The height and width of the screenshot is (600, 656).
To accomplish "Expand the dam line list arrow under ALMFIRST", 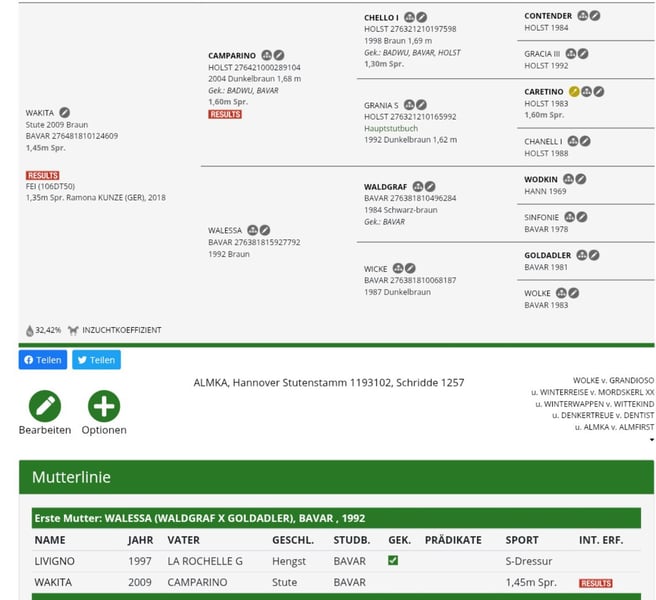I will (651, 440).
